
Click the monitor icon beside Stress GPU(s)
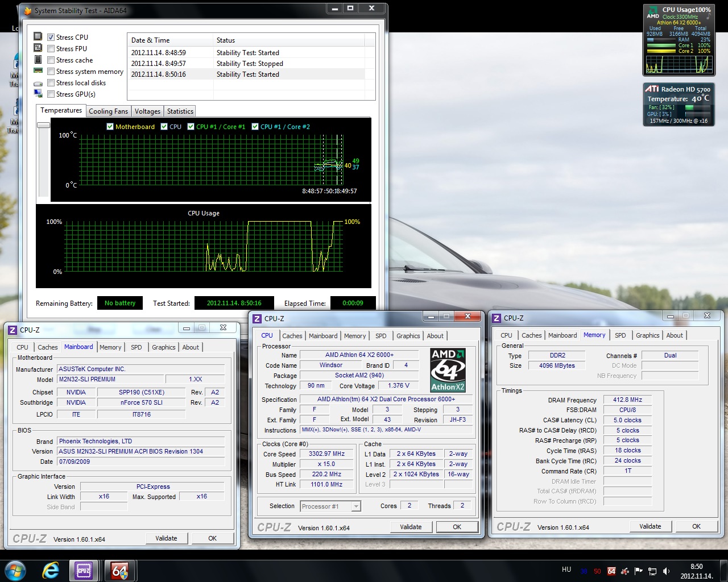point(38,94)
